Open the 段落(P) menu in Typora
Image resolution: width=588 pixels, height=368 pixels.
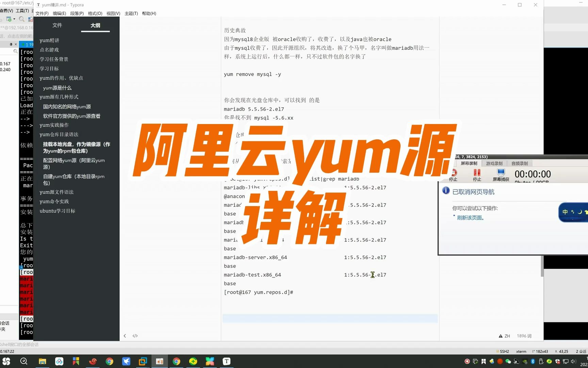tap(77, 14)
